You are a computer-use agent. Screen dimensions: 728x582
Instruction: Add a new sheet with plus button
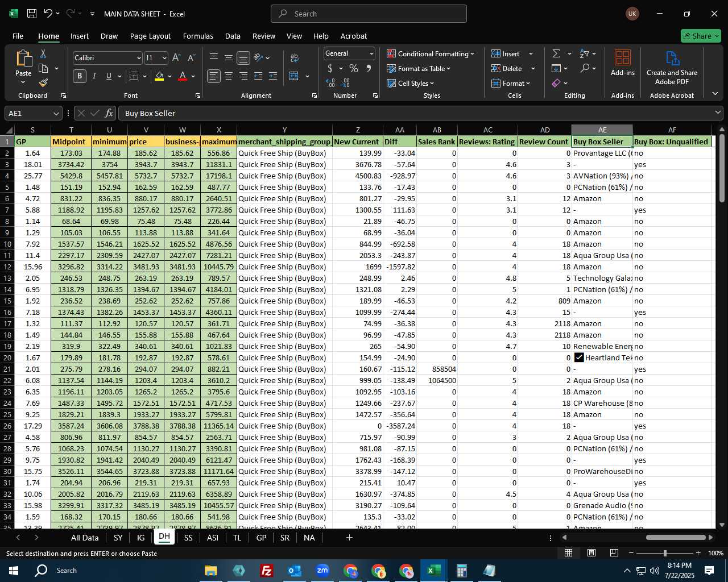click(x=349, y=537)
